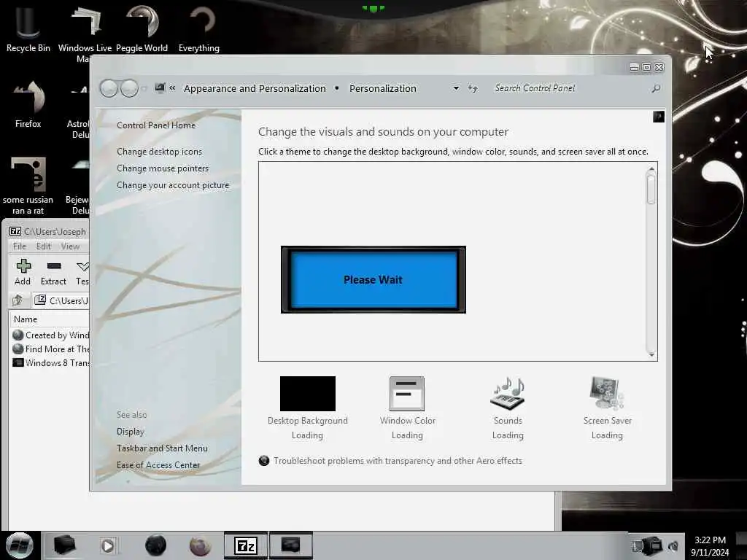Launch the Everything desktop shortcut
This screenshot has height=560, width=747.
[x=199, y=27]
